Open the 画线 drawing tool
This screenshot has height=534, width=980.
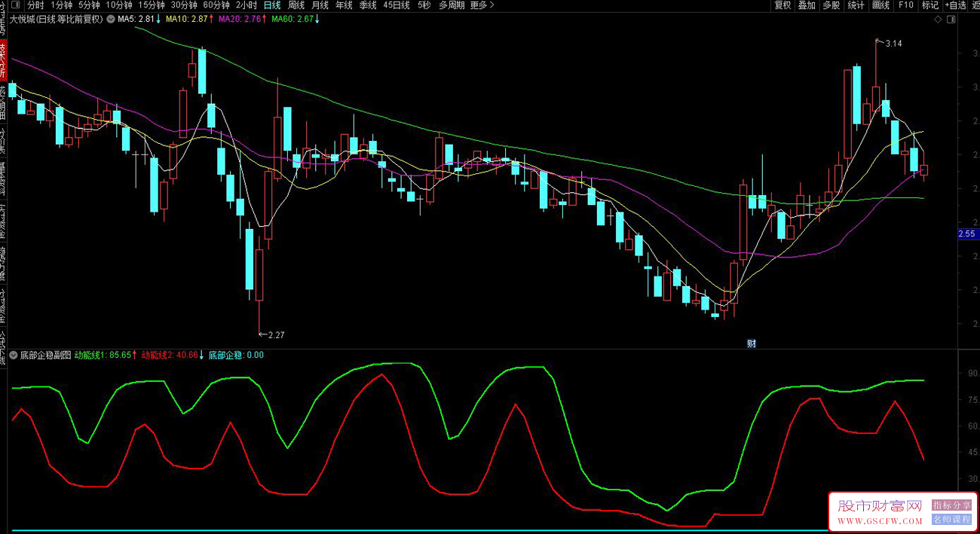880,5
